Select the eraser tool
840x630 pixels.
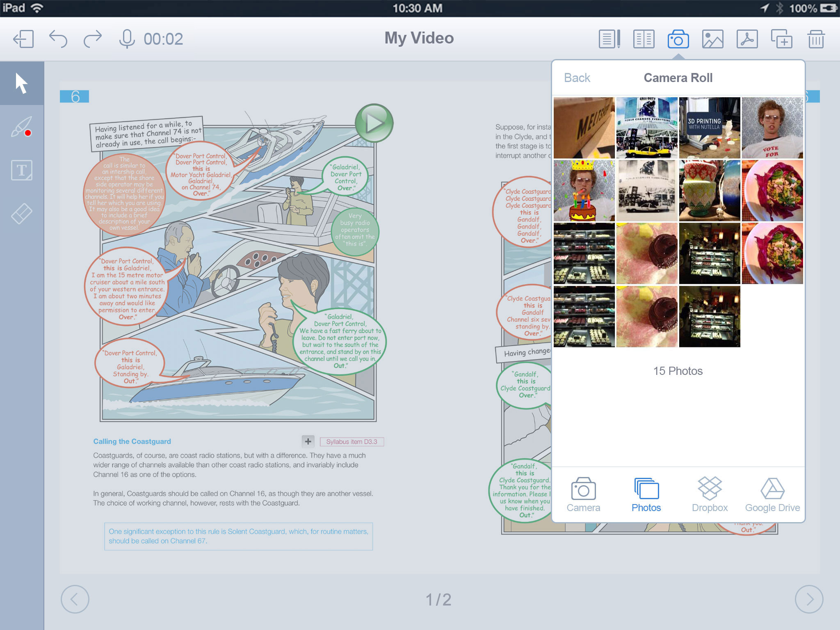coord(21,214)
